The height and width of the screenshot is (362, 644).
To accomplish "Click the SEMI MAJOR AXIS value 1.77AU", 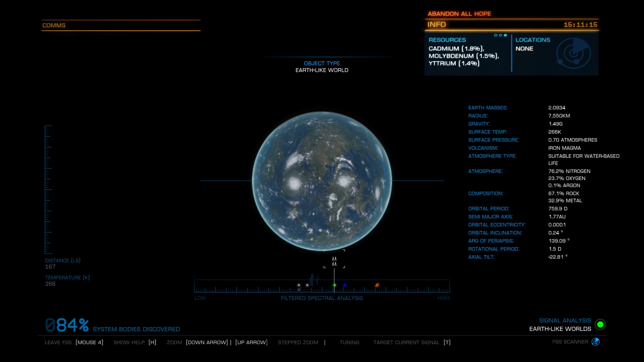I will point(557,217).
